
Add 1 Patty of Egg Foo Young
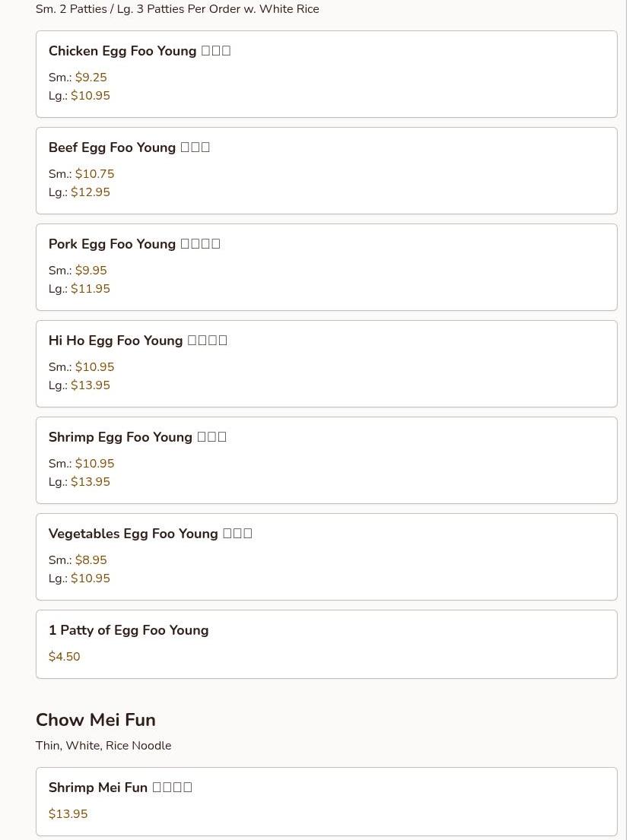pos(128,630)
